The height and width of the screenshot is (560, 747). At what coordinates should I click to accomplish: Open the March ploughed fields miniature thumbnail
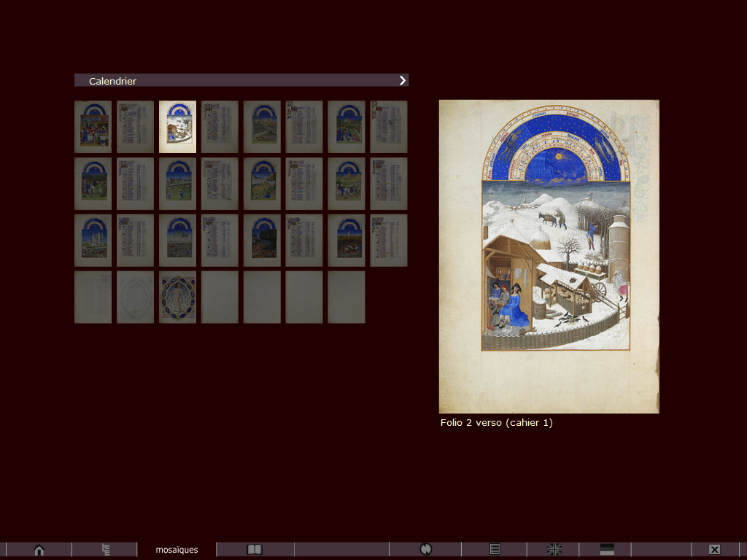262,127
